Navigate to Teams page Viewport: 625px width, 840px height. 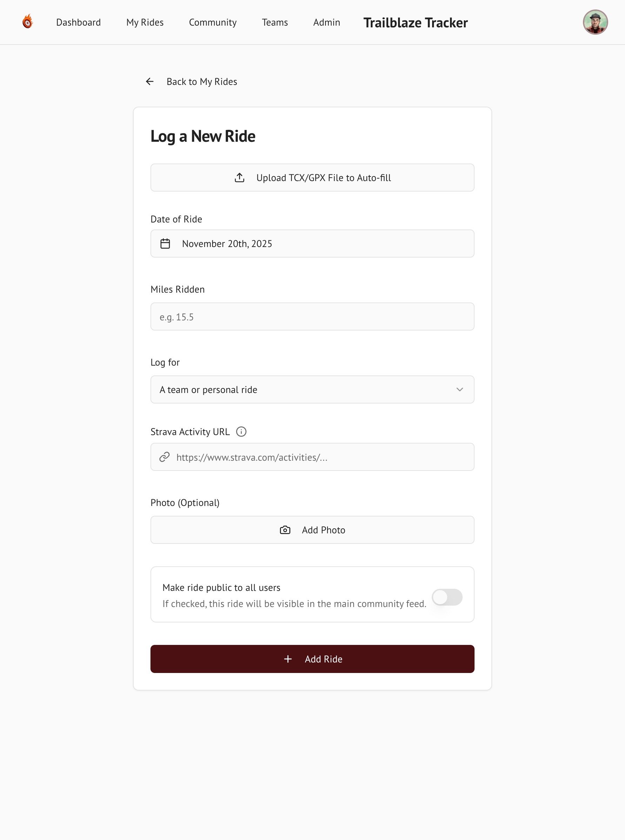[x=275, y=23]
